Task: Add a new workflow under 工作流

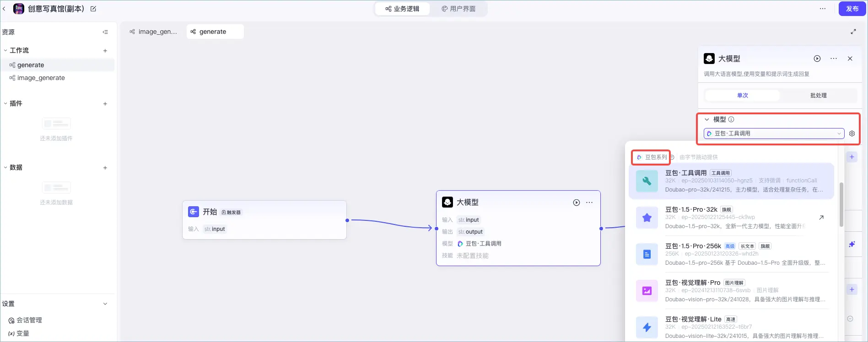Action: click(x=105, y=51)
